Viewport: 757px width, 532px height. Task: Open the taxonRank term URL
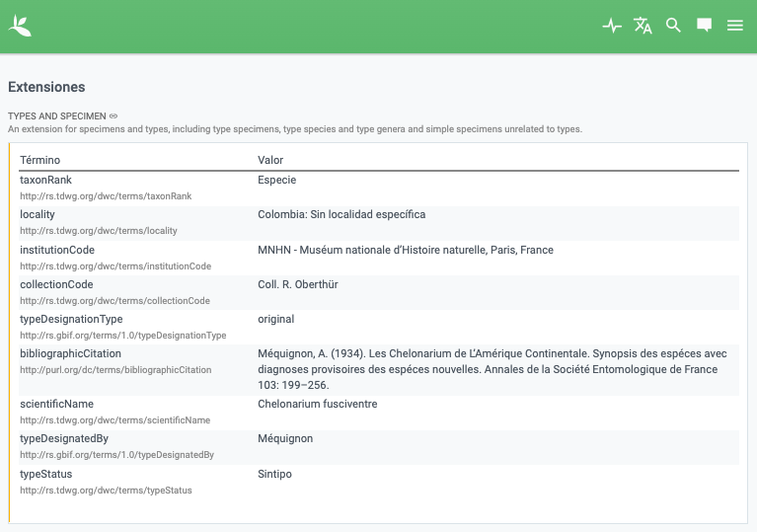point(106,196)
